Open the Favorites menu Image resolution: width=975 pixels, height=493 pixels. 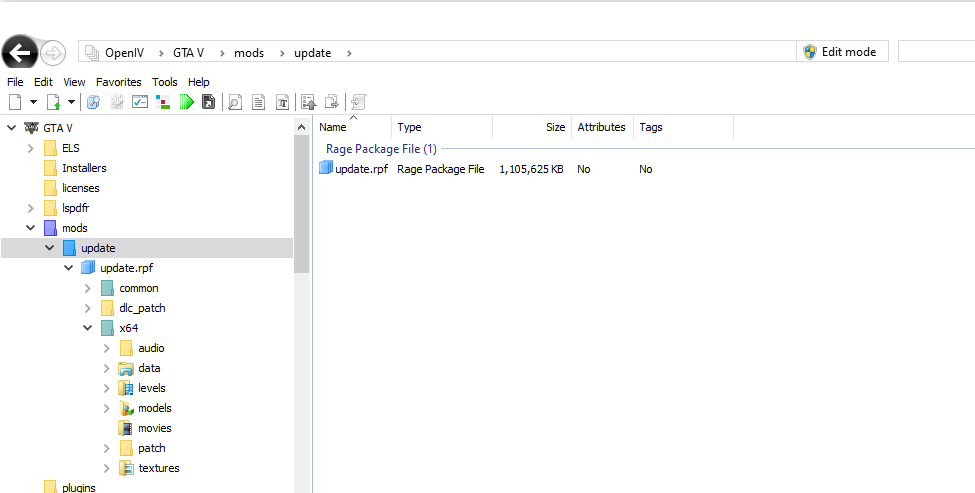tap(118, 82)
